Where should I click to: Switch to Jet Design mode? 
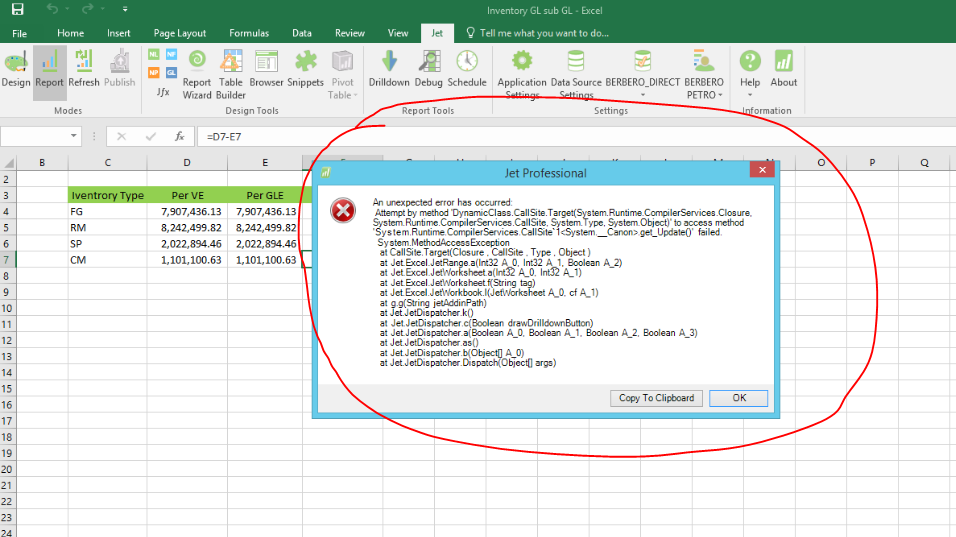point(16,69)
